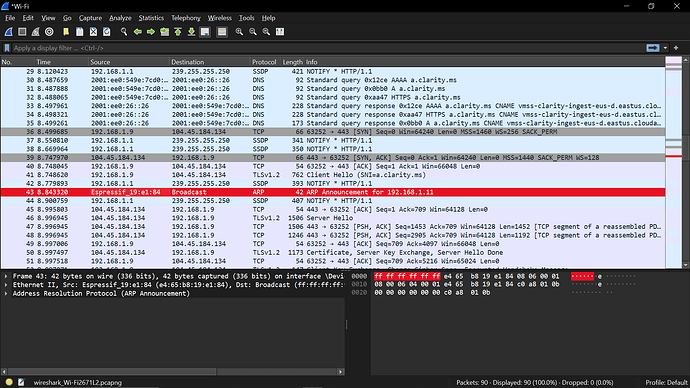The image size is (690, 388).
Task: Go to a specified packet
Action: (165, 32)
